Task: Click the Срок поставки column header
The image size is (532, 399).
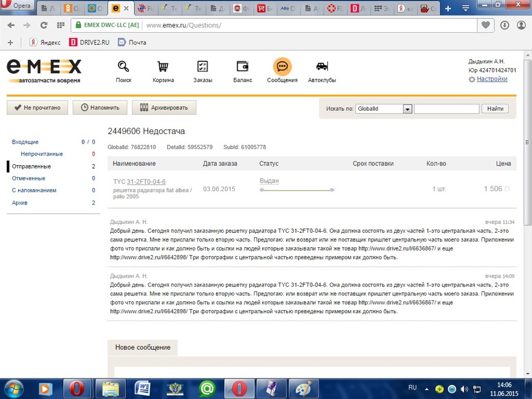Action: [373, 163]
